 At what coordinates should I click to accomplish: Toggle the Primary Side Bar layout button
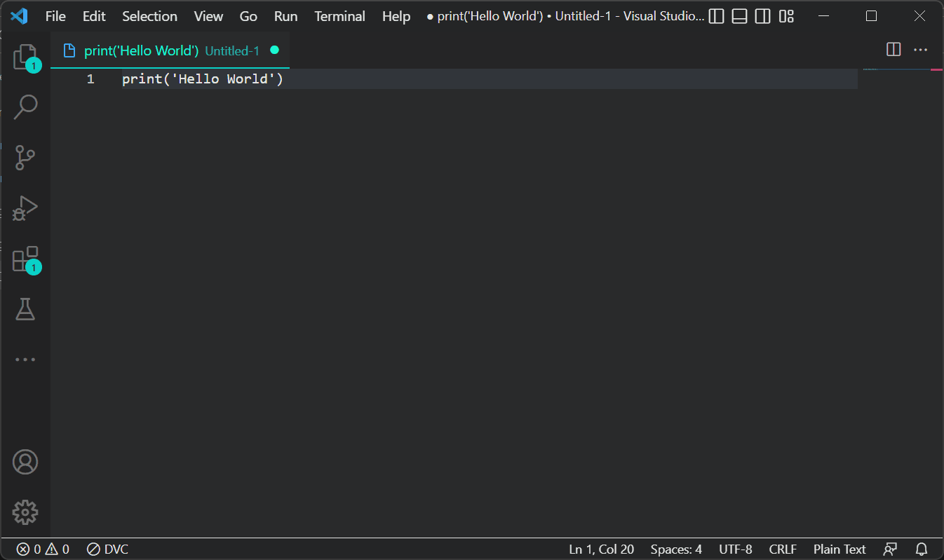716,16
